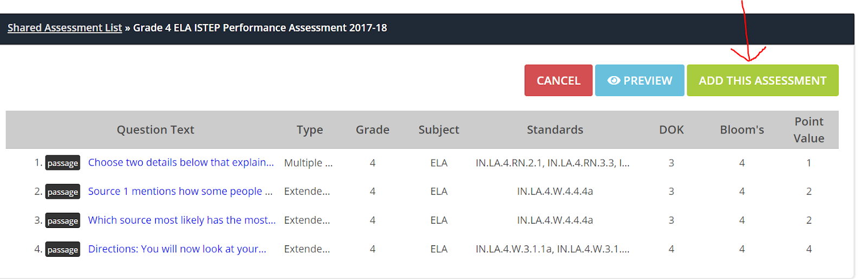Click the passage tag for question 4
This screenshot has width=868, height=279.
[62, 249]
